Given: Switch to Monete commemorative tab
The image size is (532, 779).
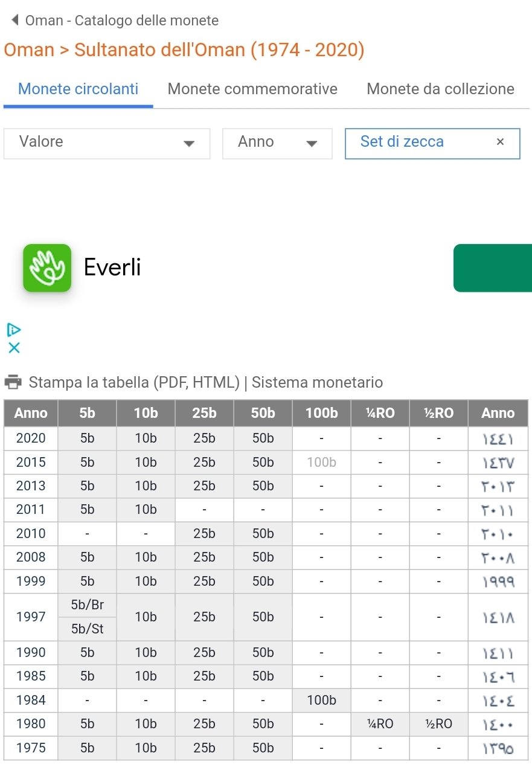Looking at the screenshot, I should 252,89.
